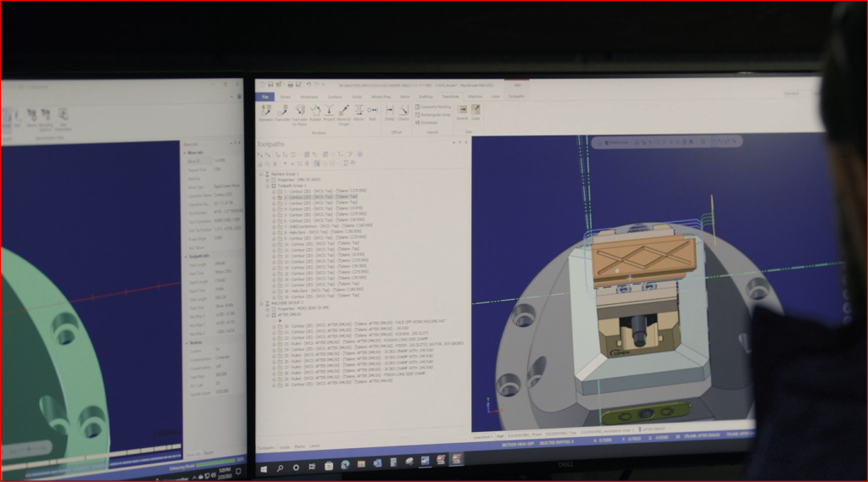Open the Toolpaths ribbon tab
Image resolution: width=868 pixels, height=482 pixels.
tap(516, 97)
